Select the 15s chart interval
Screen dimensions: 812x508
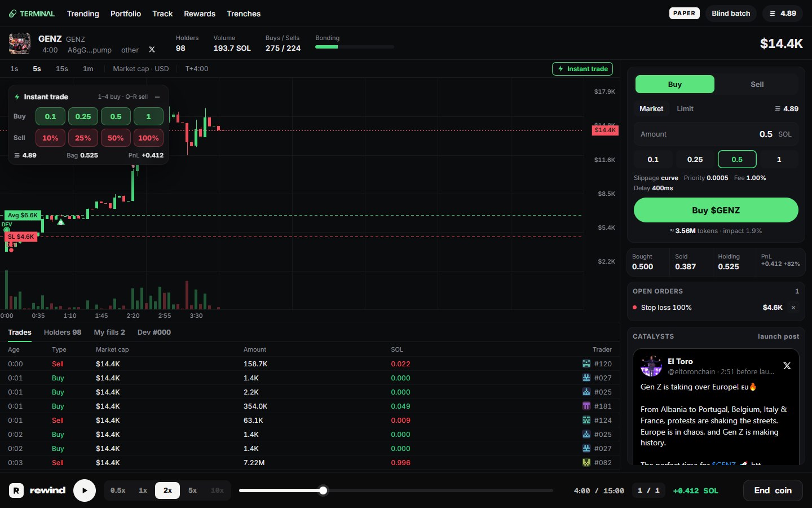(62, 69)
